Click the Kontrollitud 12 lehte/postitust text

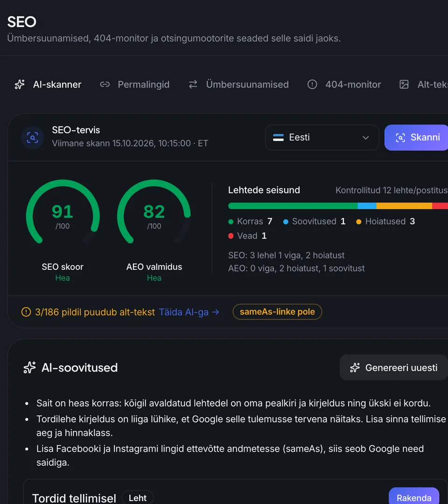click(392, 190)
